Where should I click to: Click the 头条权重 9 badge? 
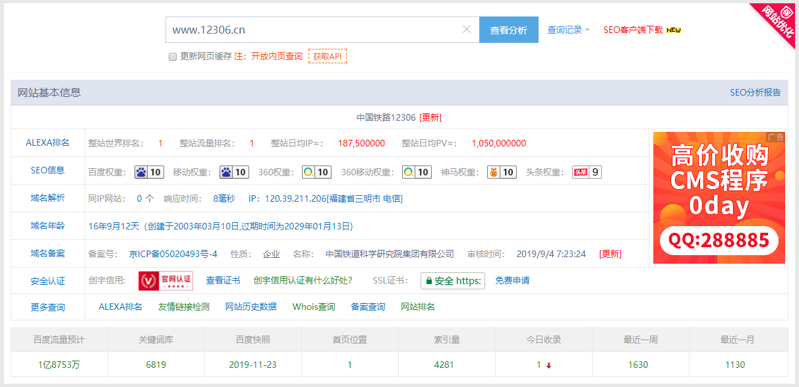tap(587, 172)
